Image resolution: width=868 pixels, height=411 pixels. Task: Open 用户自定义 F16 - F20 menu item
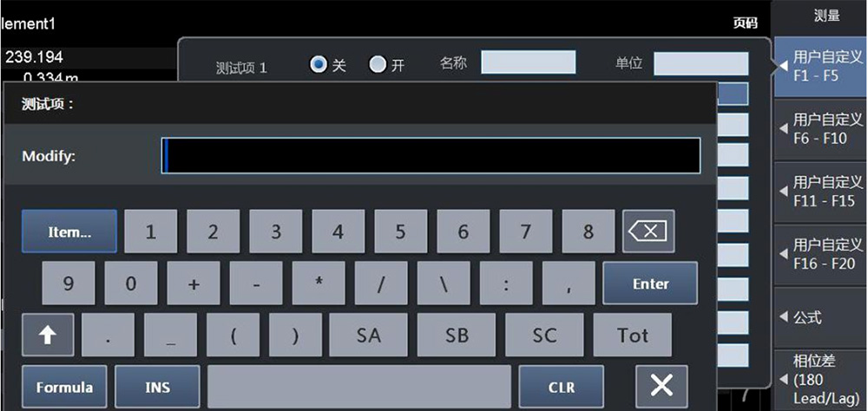[821, 254]
